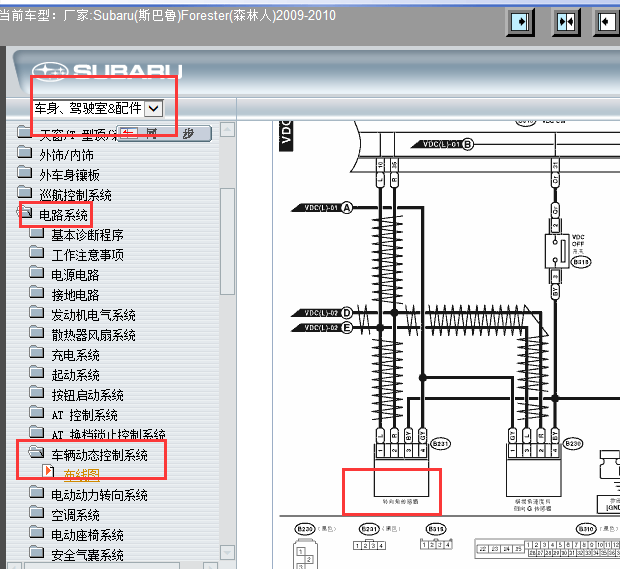Click the inward-arrows split panel icon

pyautogui.click(x=566, y=21)
